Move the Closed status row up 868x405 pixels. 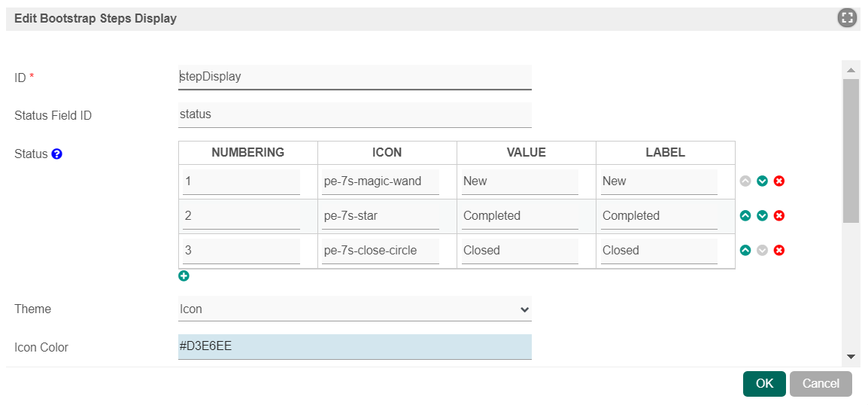pos(745,251)
